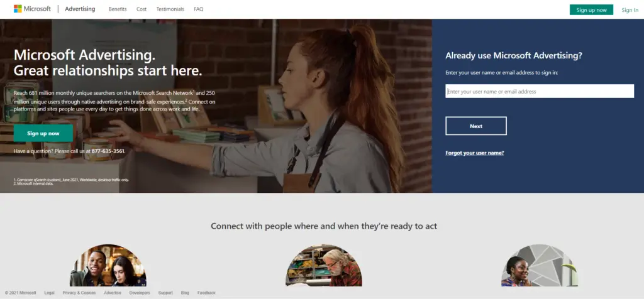Image resolution: width=644 pixels, height=299 pixels.
Task: Click the header Sign up now button
Action: (x=591, y=10)
